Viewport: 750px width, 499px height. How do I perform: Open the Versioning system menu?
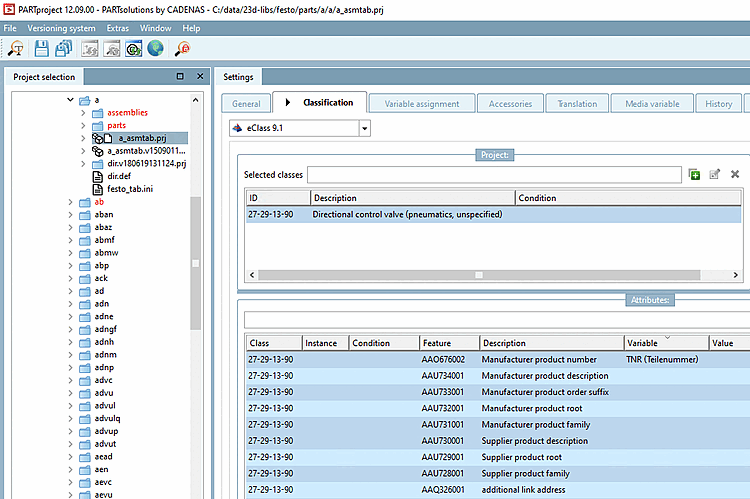point(62,28)
